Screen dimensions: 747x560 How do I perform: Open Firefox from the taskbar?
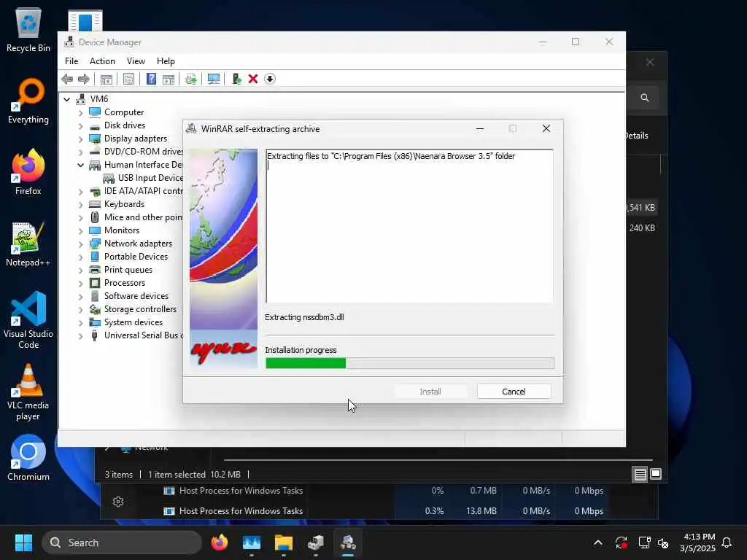[x=219, y=542]
